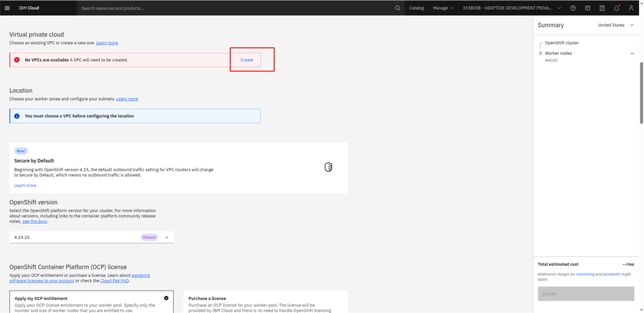644x313 pixels.
Task: Click the red error icon in No VPCs alert
Action: pyautogui.click(x=17, y=60)
